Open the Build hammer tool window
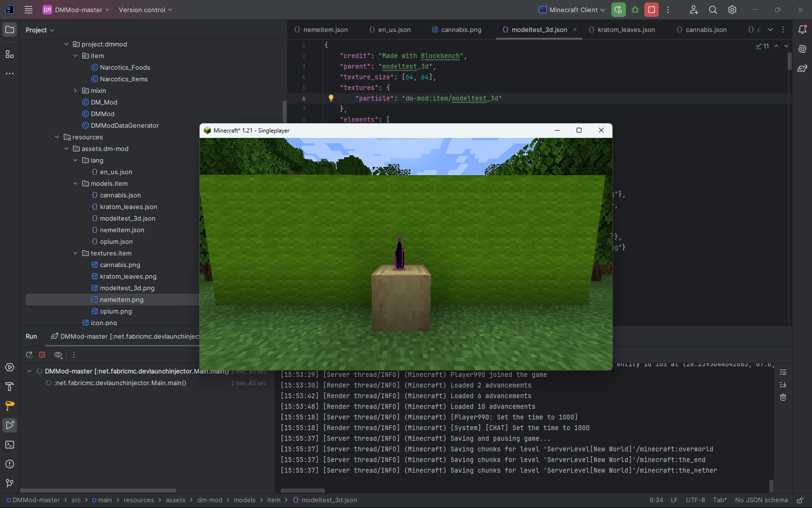The image size is (812, 508). 10,387
